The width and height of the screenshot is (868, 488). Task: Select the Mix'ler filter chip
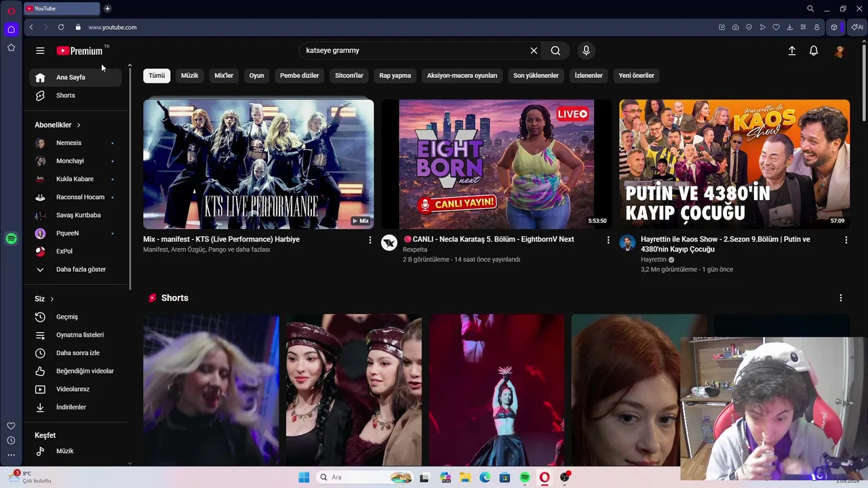[x=224, y=75]
